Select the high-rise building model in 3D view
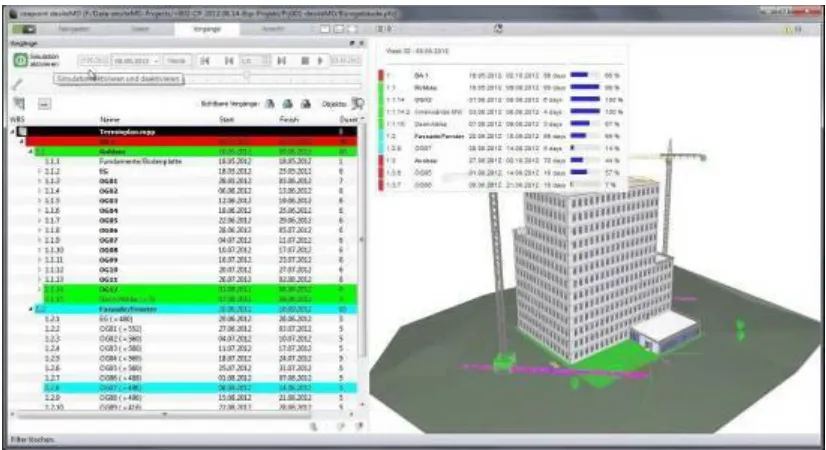 click(593, 269)
